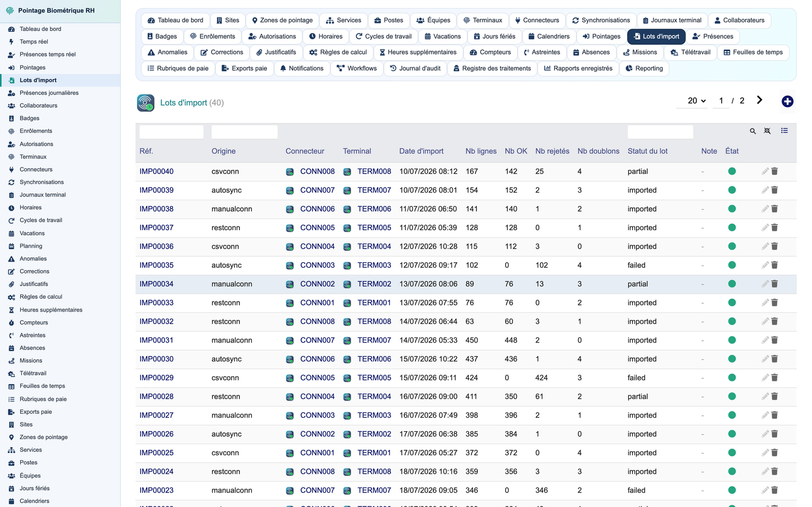Screen dimensions: 812x507
Task: Click origin manualconn in IMP00038 row
Action: tap(232, 209)
